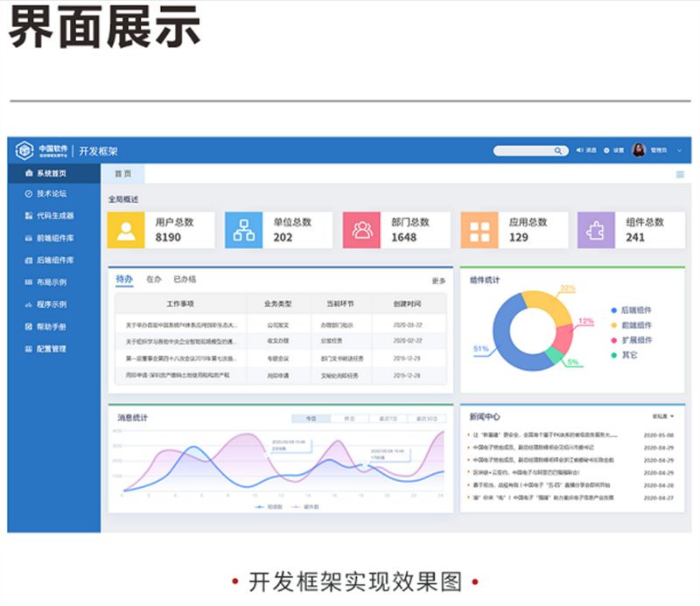The width and height of the screenshot is (700, 606).
Task: Toggle the blue series legend under line chart
Action: (x=269, y=507)
